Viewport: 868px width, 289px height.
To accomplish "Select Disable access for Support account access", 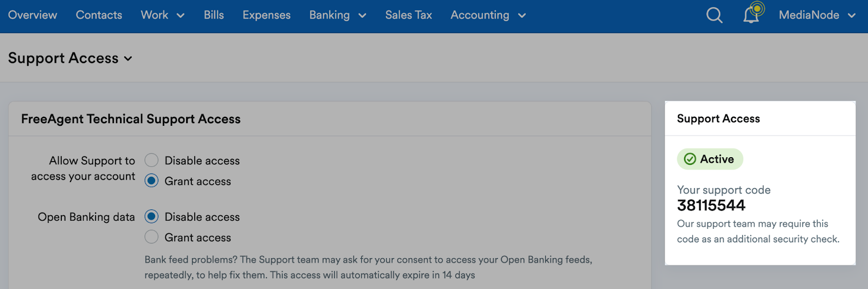I will click(x=151, y=160).
